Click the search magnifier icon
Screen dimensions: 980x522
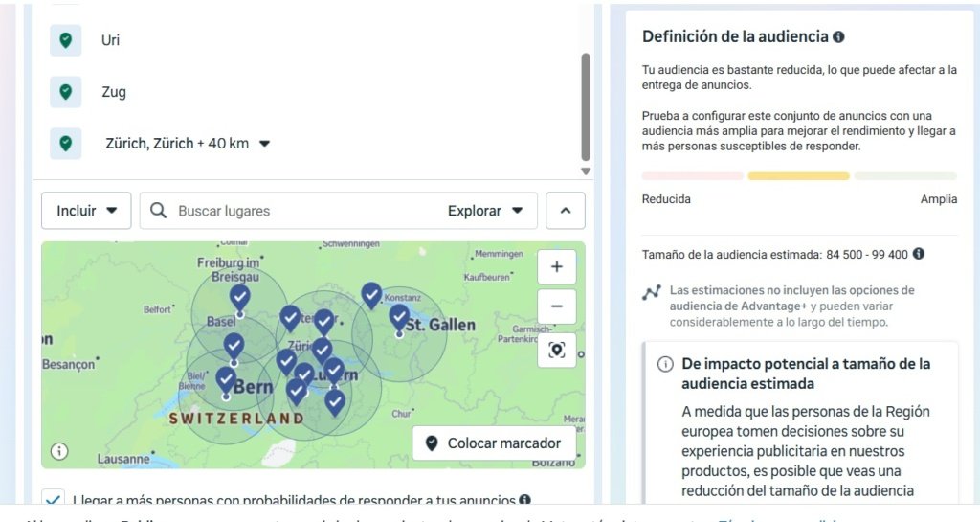(158, 211)
